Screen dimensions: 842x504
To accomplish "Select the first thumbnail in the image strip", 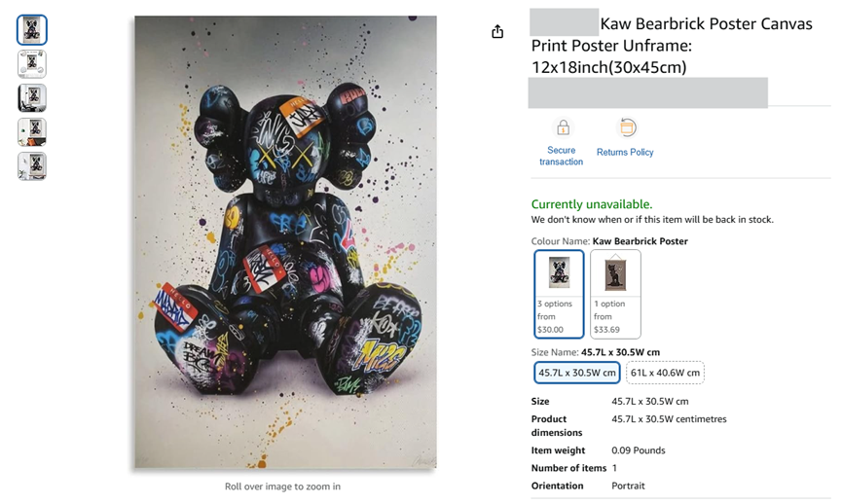I will click(32, 30).
